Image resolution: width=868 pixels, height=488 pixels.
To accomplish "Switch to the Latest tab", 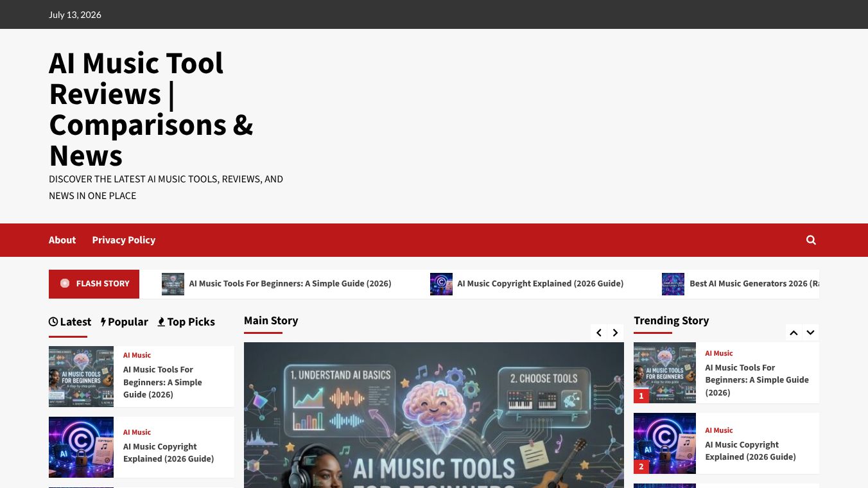I will click(70, 322).
